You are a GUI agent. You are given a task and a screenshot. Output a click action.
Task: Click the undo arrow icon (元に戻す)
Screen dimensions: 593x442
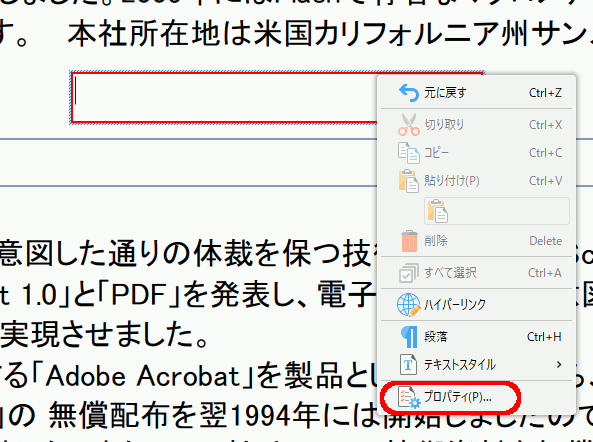point(408,93)
